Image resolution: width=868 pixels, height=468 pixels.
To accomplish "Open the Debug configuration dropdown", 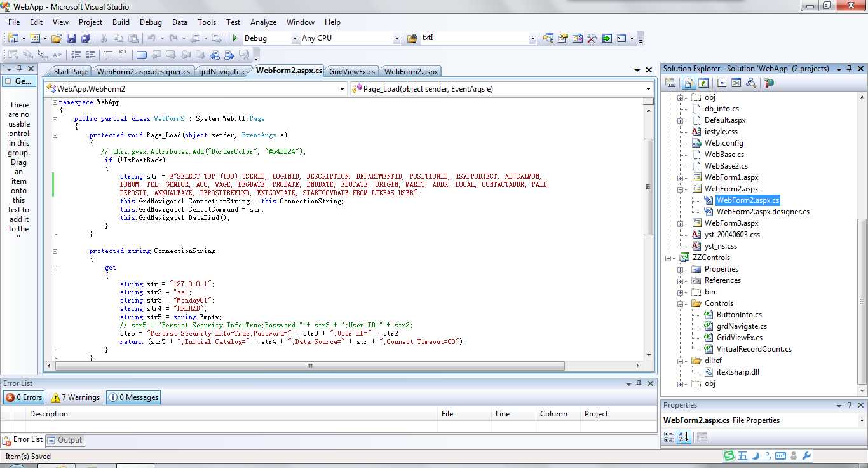I will 295,38.
